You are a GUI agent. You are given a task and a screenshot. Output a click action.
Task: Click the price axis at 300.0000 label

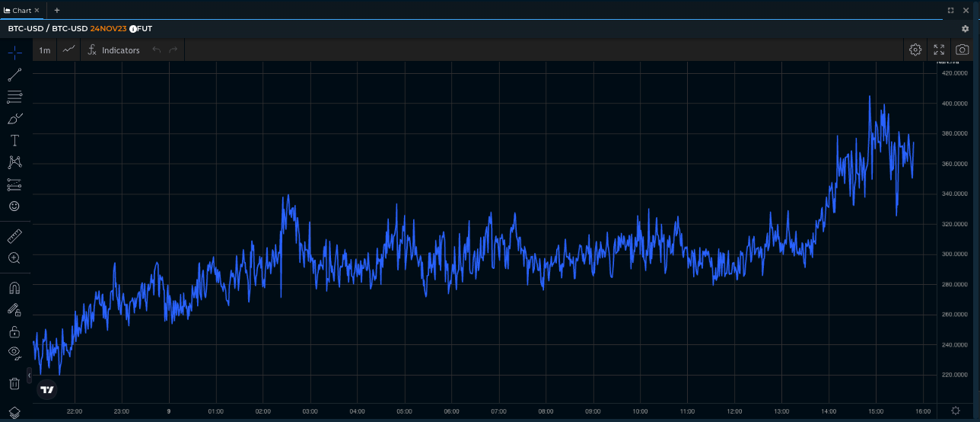click(955, 254)
